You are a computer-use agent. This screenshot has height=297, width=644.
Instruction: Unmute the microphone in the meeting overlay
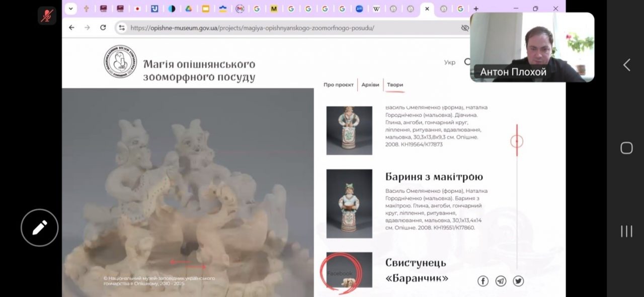coord(47,15)
